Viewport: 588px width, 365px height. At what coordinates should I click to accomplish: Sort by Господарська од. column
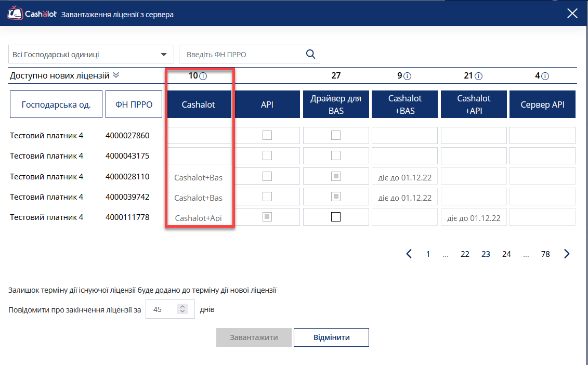[56, 105]
